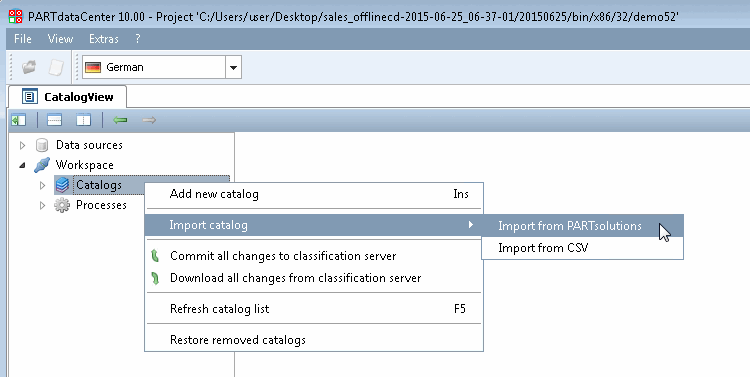Select the German language combo box
This screenshot has width=750, height=377.
point(162,67)
